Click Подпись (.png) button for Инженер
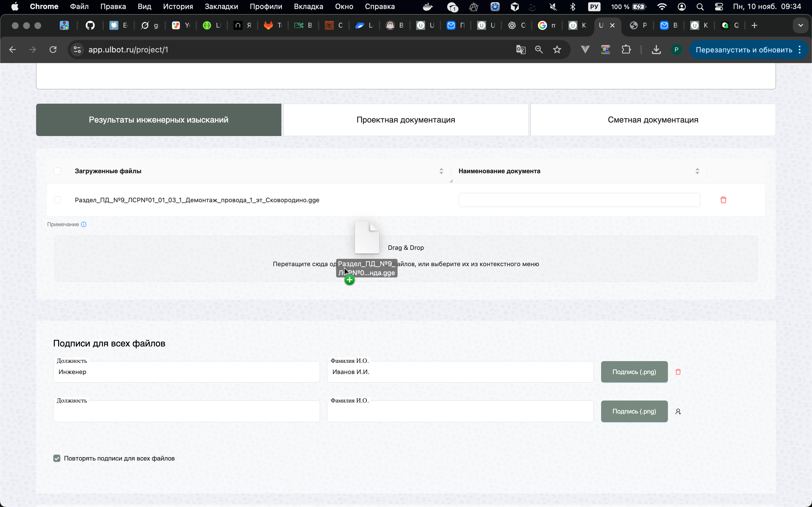This screenshot has height=507, width=812. (634, 372)
